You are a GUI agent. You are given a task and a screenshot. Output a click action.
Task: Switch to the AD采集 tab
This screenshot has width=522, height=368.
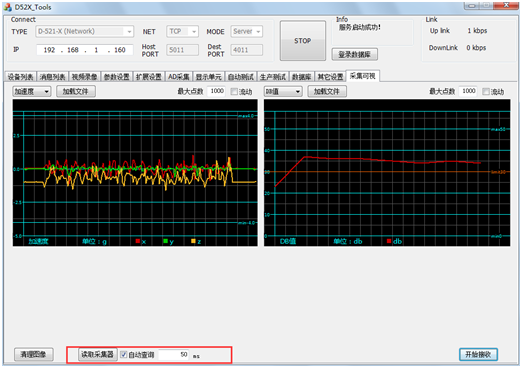[178, 77]
